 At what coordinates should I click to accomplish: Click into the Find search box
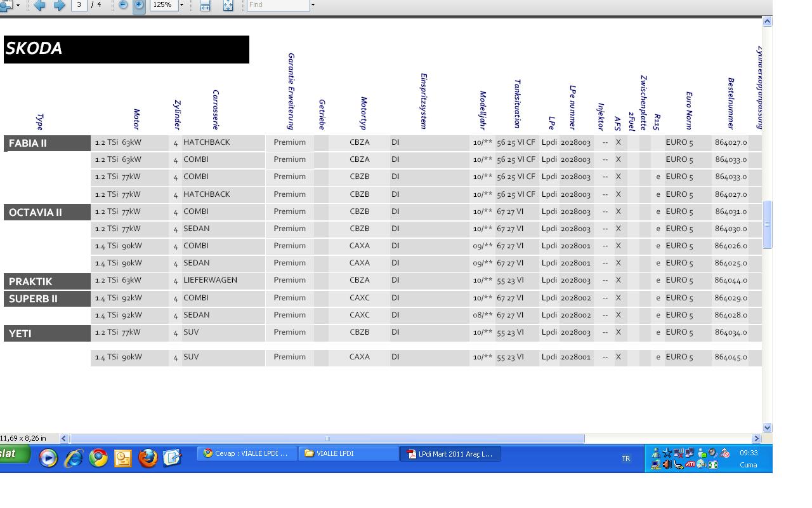(x=278, y=5)
